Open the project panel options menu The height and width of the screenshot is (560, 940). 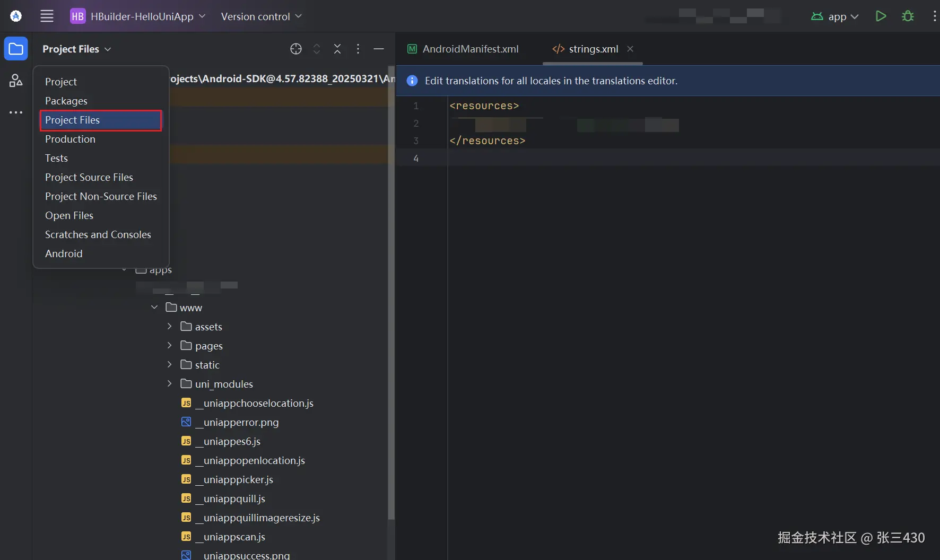tap(358, 49)
